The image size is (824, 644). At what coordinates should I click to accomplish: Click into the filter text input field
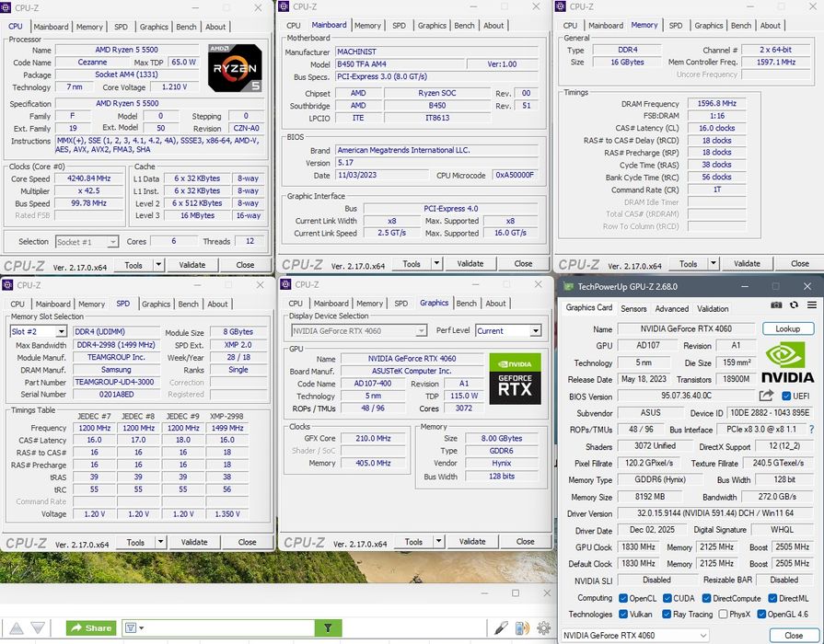(229, 627)
